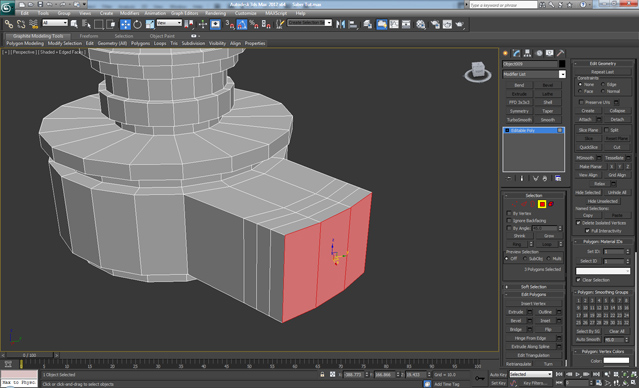The height and width of the screenshot is (388, 639).
Task: Open Select by Name dialog icon
Action: pyautogui.click(x=86, y=24)
